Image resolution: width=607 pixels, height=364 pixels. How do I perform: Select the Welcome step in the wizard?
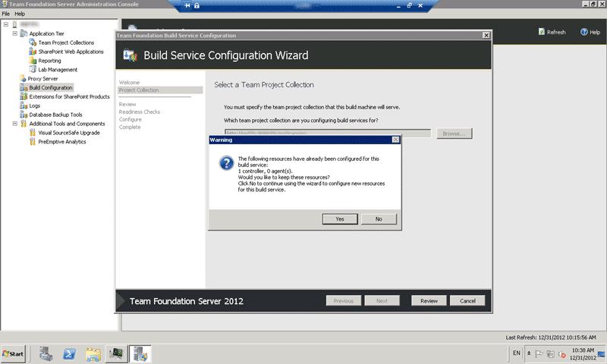click(129, 83)
